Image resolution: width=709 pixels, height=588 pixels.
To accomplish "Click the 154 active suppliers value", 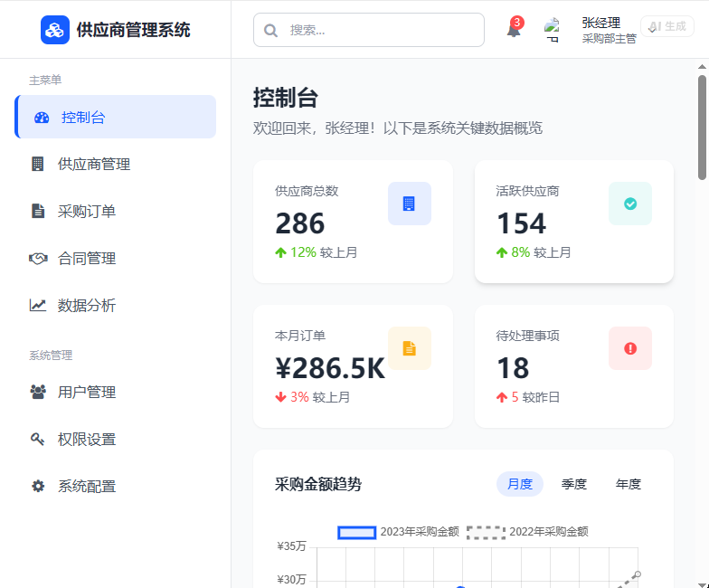I will click(521, 223).
